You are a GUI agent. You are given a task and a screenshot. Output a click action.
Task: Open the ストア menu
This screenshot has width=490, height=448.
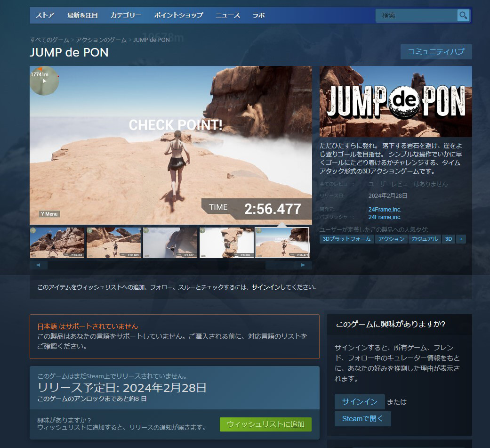coord(45,15)
